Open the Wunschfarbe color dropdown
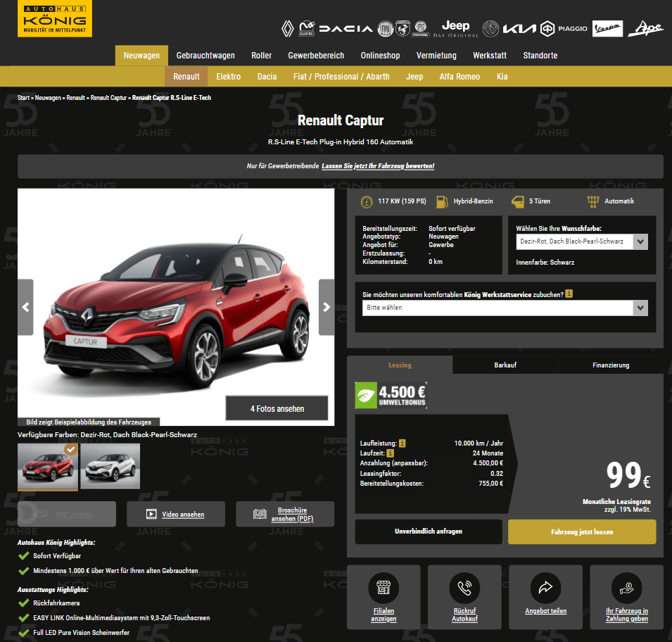The width and height of the screenshot is (672, 642). click(581, 241)
